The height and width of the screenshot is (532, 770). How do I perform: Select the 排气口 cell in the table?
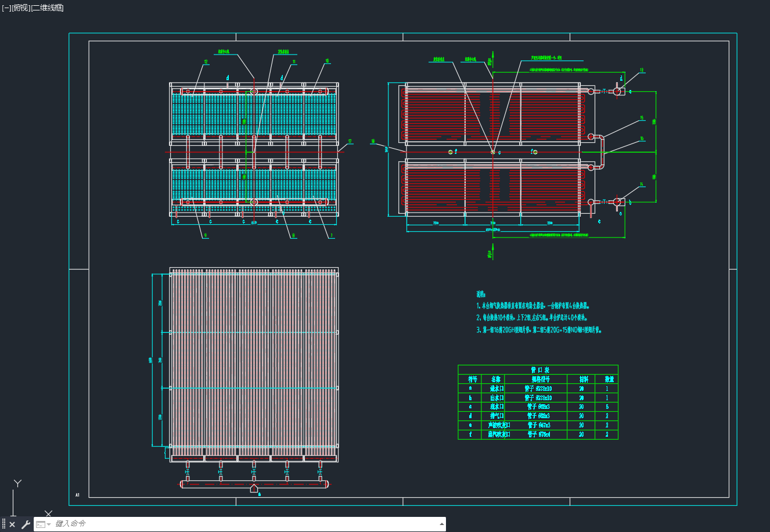(496, 416)
